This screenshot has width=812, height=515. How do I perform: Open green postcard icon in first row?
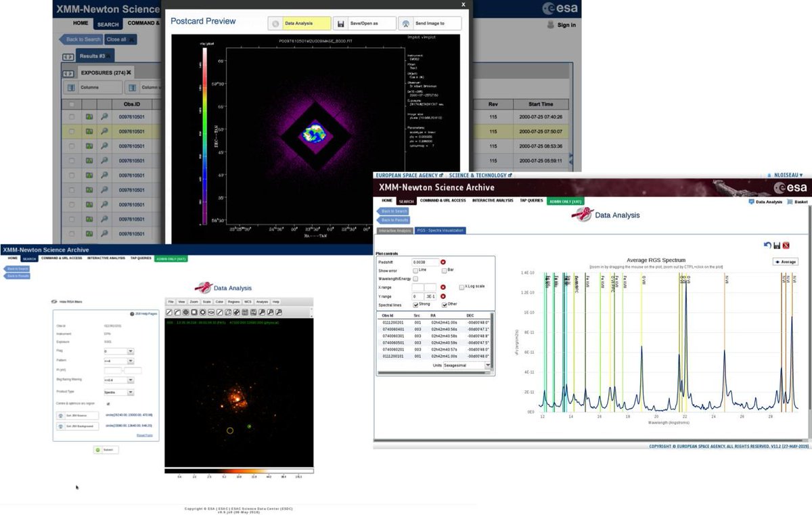89,116
